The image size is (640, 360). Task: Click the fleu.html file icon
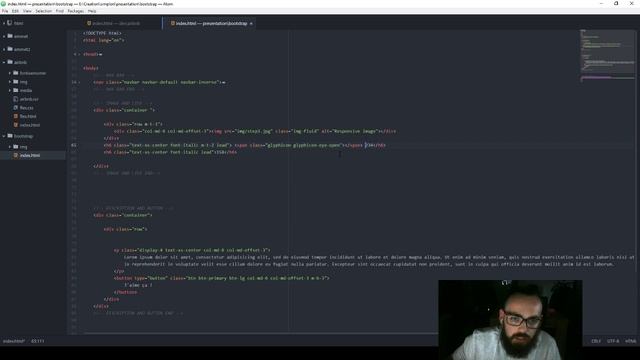point(16,116)
